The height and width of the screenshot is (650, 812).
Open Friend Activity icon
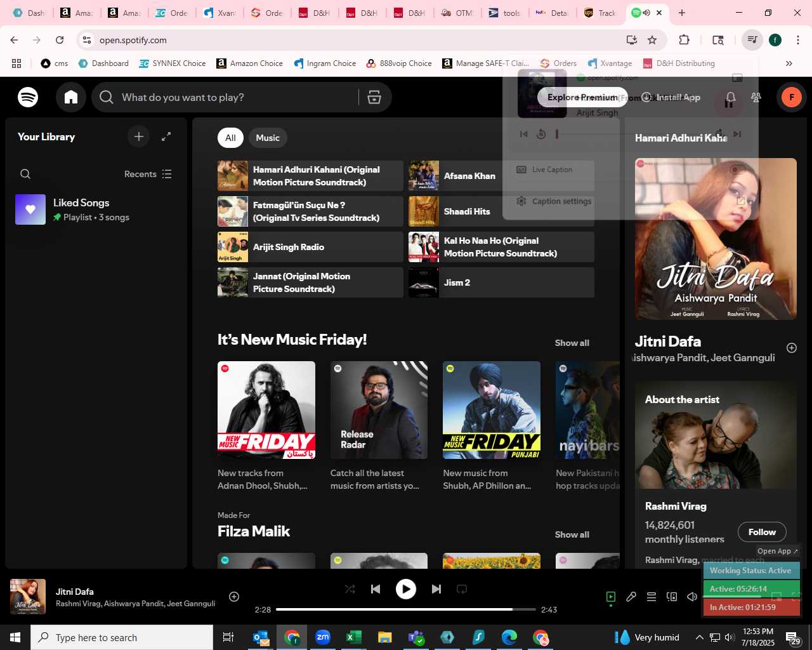click(x=756, y=97)
